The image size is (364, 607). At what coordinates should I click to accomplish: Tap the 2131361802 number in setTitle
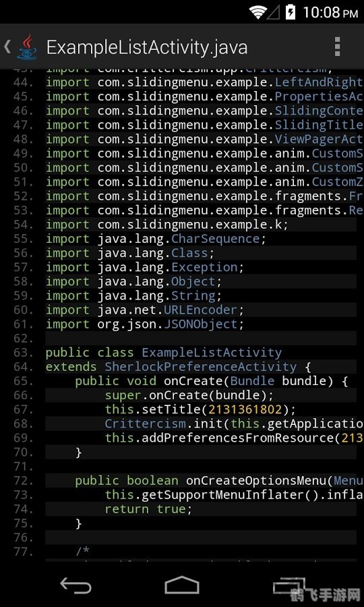click(245, 410)
